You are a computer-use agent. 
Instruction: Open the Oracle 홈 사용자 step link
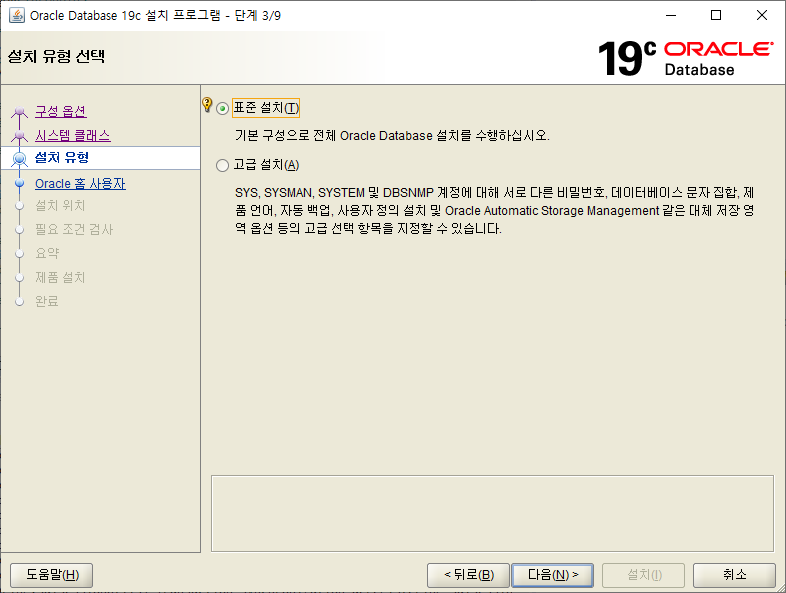click(80, 183)
